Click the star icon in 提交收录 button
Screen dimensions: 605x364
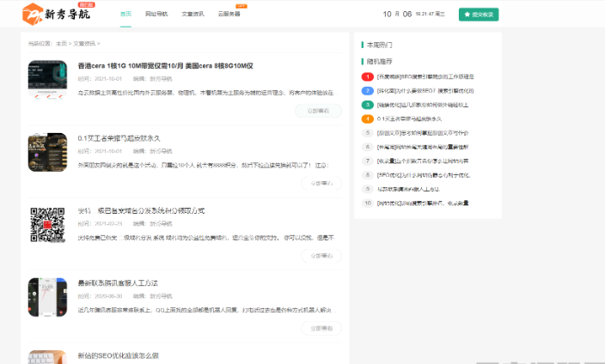467,15
